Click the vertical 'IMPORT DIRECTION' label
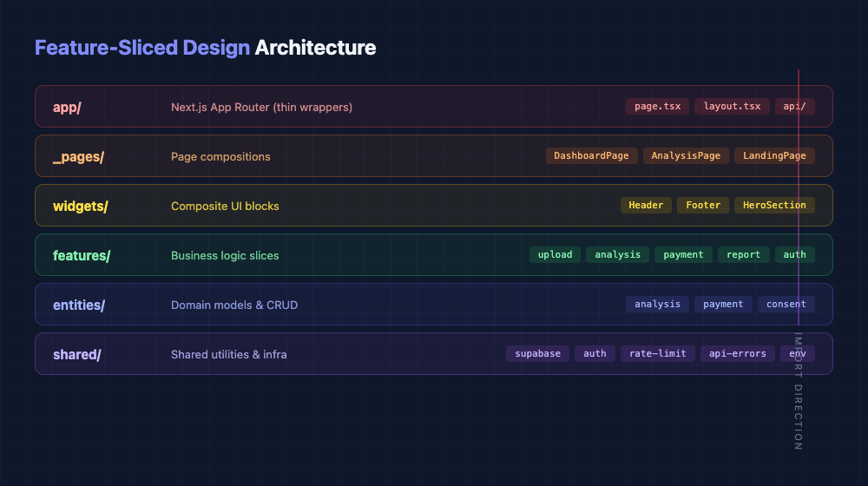This screenshot has height=486, width=868. pyautogui.click(x=798, y=391)
